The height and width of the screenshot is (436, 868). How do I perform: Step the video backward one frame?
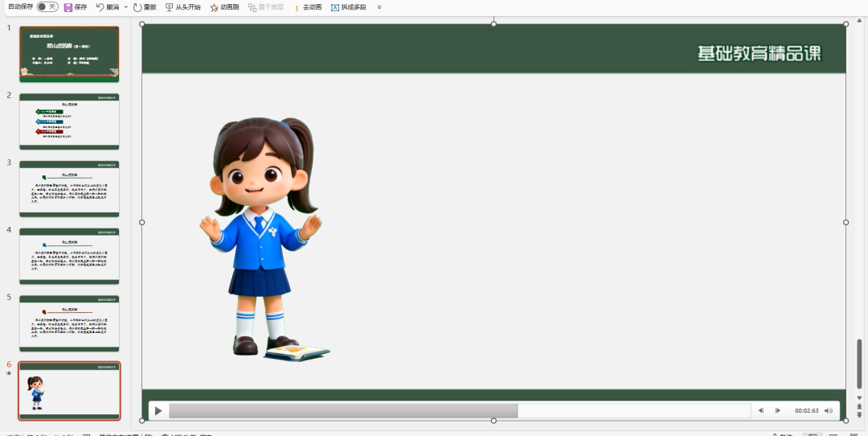click(x=760, y=411)
